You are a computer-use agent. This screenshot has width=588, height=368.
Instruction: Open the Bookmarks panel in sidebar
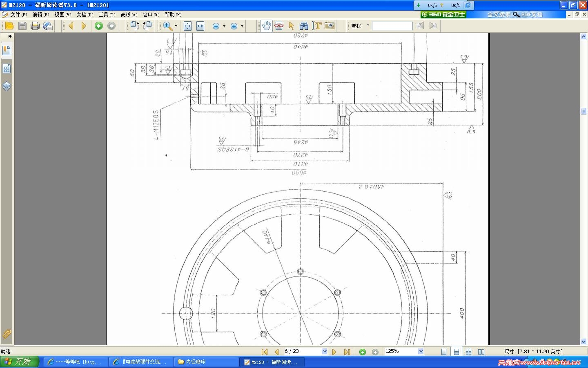(x=7, y=51)
